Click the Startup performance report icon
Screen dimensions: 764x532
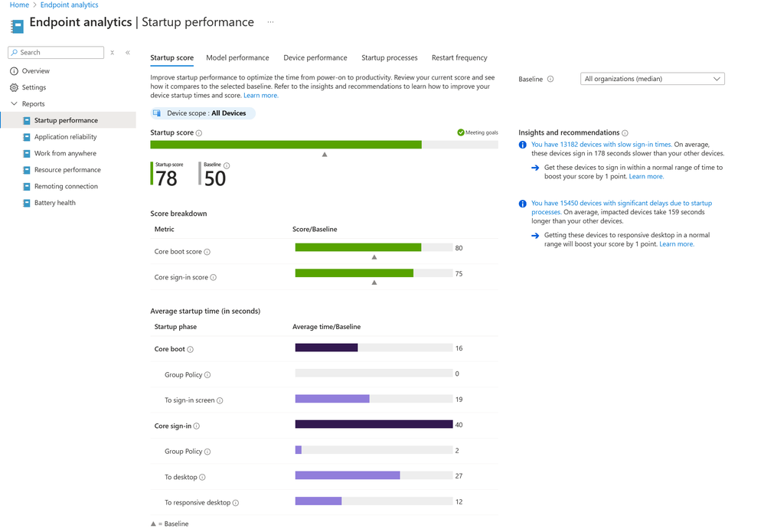point(27,120)
